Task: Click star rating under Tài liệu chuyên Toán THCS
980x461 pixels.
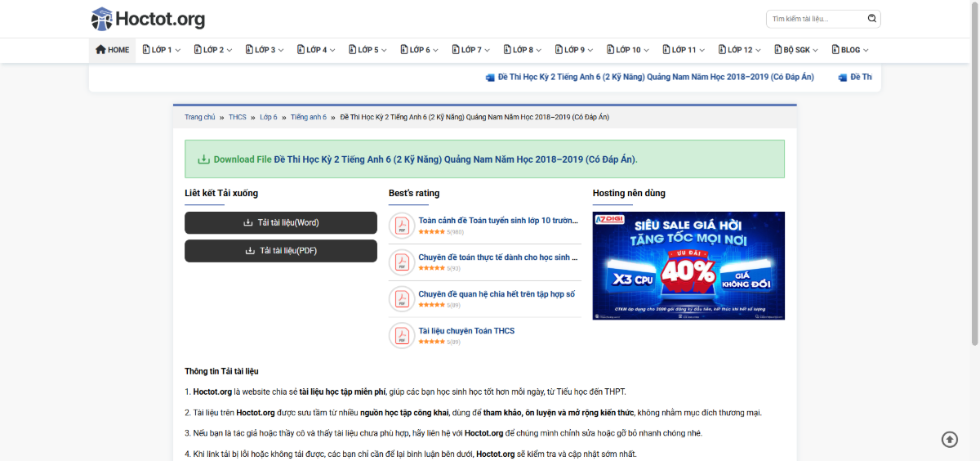Action: [431, 342]
